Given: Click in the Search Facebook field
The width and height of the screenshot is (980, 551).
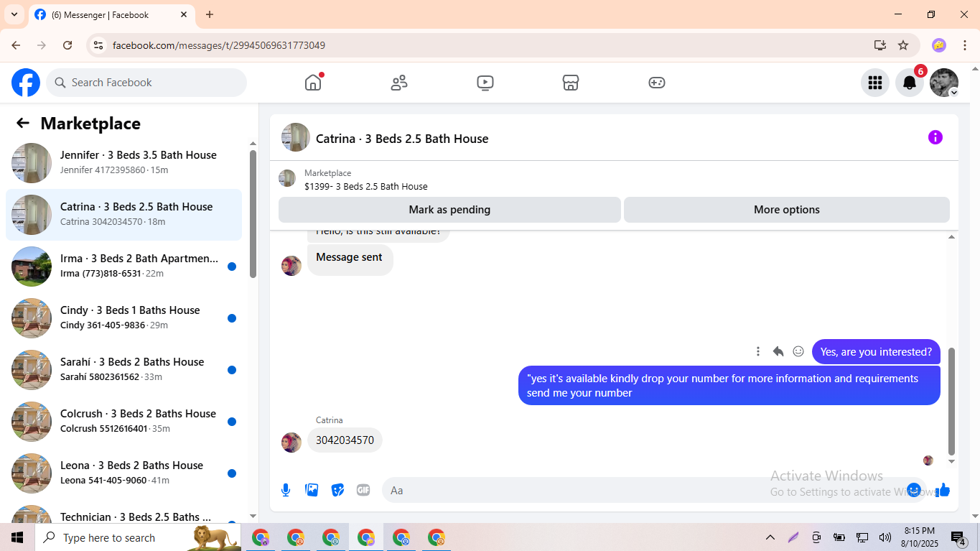Looking at the screenshot, I should point(146,83).
